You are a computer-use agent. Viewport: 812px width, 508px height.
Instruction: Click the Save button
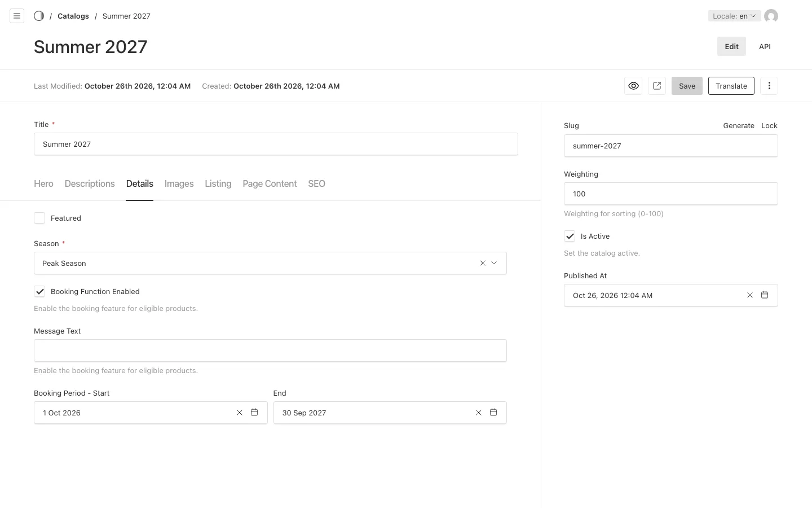pos(687,86)
